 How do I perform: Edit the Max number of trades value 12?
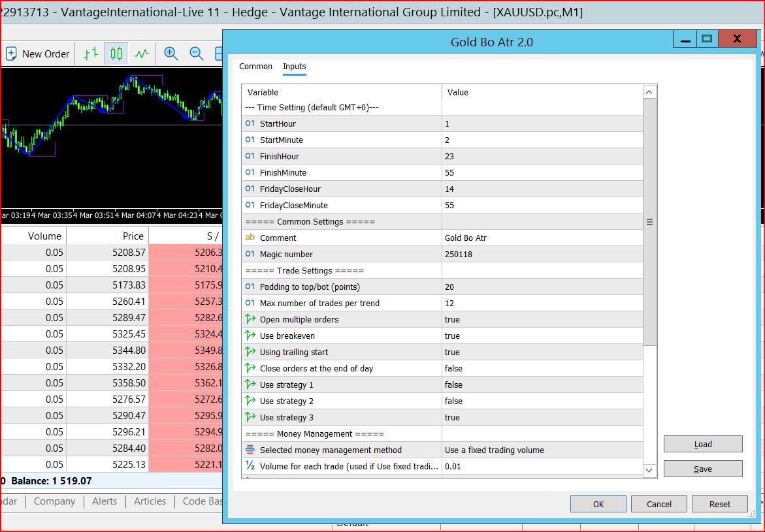tap(542, 304)
